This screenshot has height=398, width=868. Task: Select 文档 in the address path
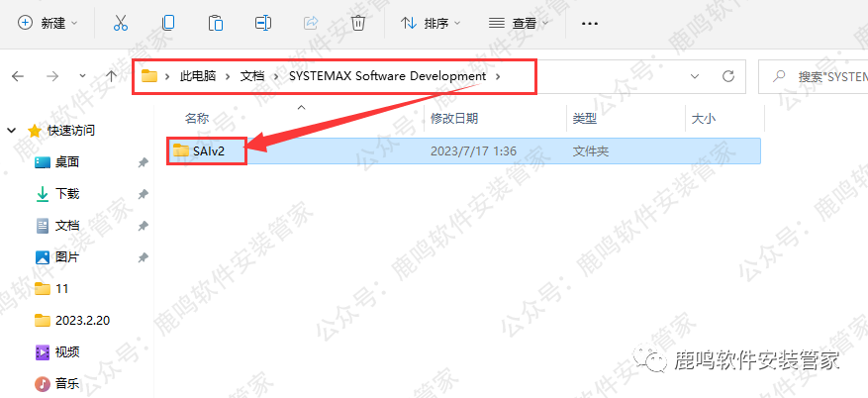coord(251,76)
